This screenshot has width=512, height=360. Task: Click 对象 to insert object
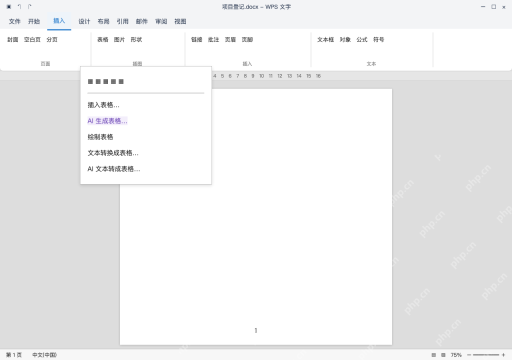345,39
